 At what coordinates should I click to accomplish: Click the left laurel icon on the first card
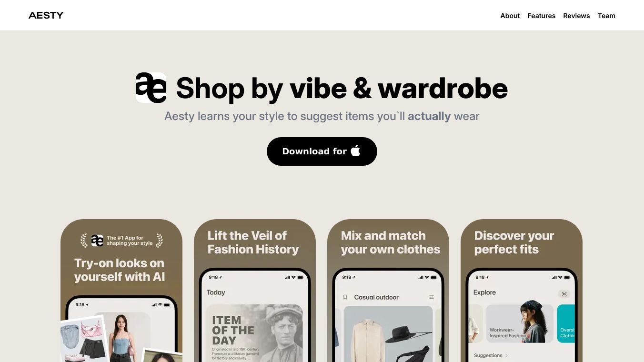coord(84,241)
